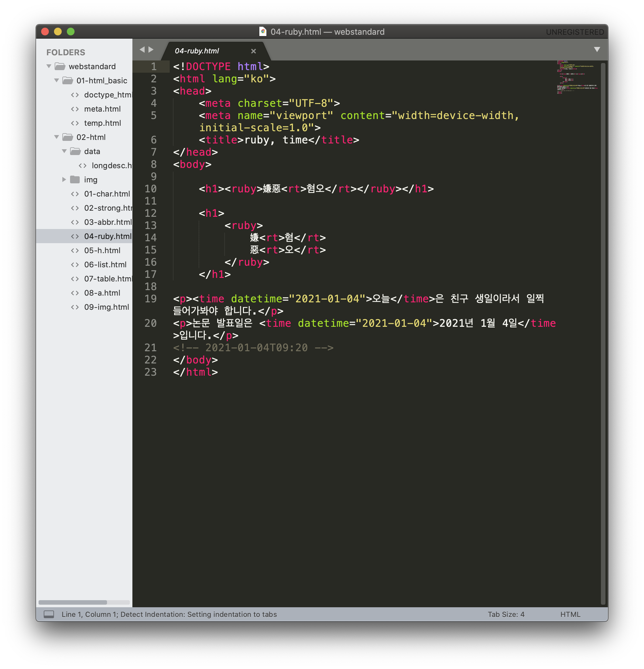Collapse the 01-html_basic folder
The height and width of the screenshot is (669, 644).
[x=57, y=80]
